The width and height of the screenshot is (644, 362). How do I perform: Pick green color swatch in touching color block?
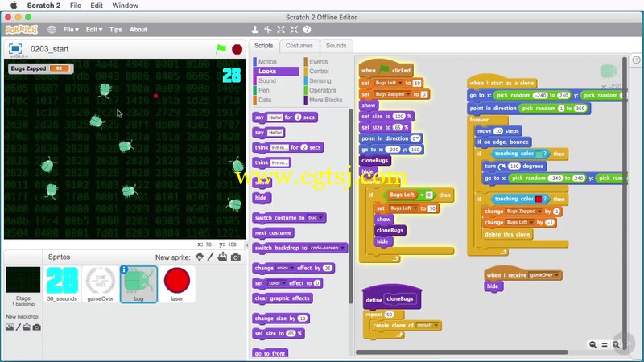coord(539,154)
